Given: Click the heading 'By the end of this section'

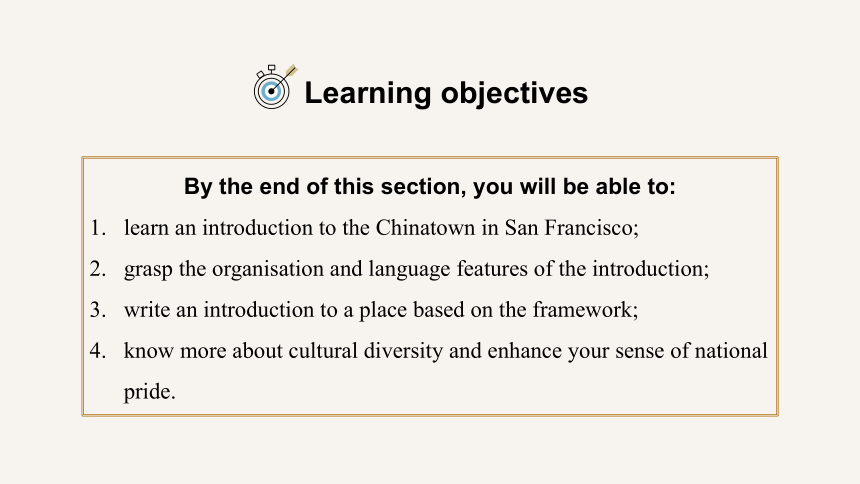Looking at the screenshot, I should click(x=429, y=187).
